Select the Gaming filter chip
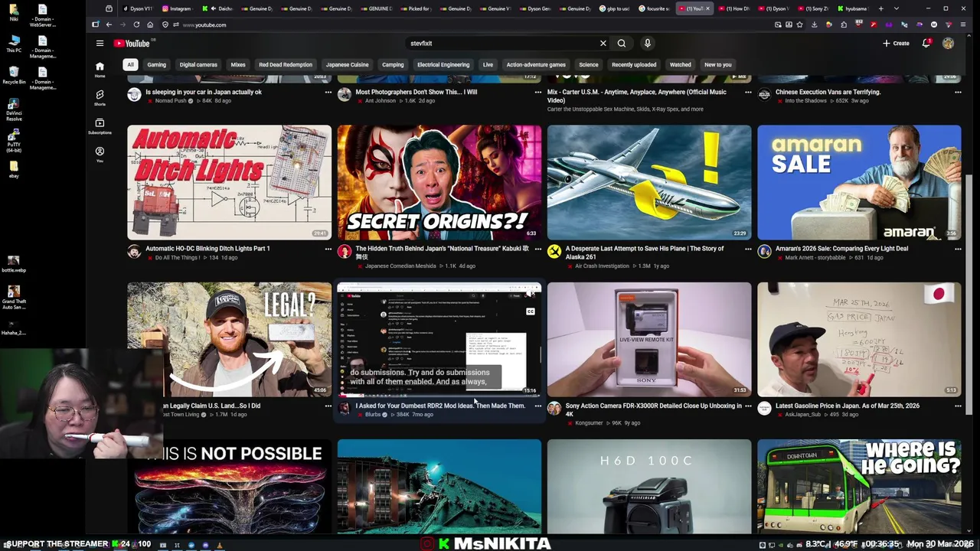Screen dimensions: 980x551 156,64
